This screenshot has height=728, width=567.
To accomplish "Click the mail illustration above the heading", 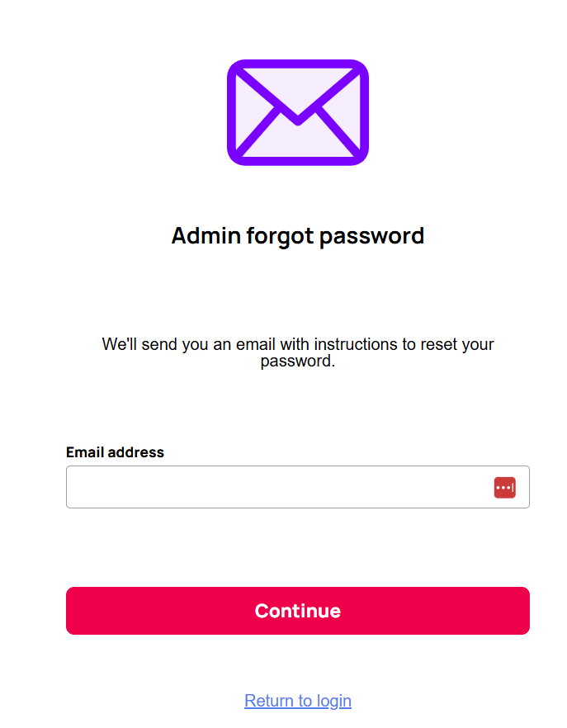I will point(297,111).
